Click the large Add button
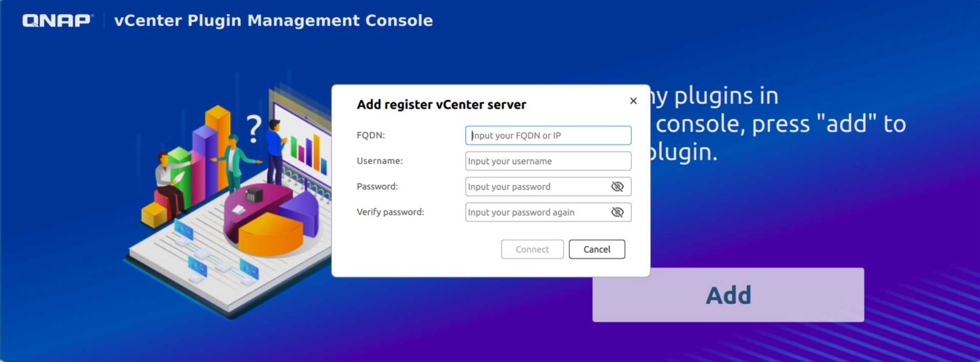980x362 pixels. click(x=728, y=295)
